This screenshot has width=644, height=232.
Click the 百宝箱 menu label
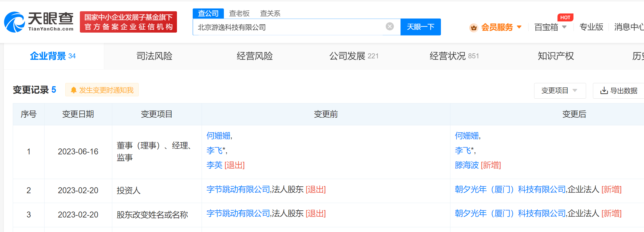pos(546,27)
